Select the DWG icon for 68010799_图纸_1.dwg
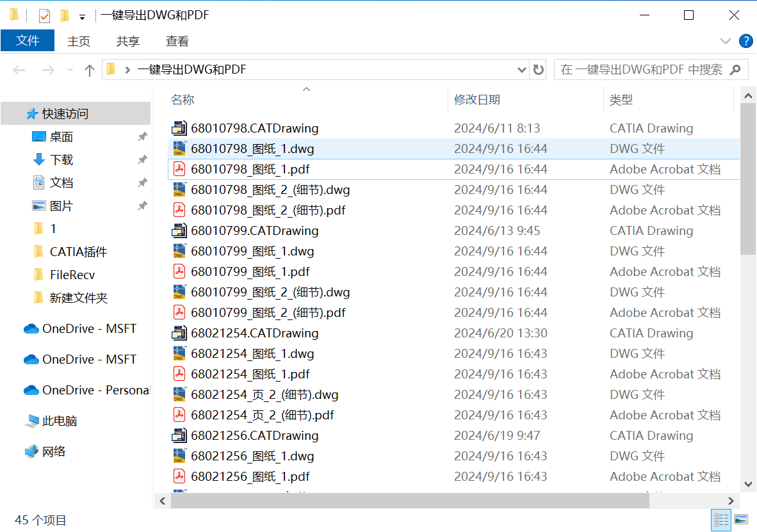Screen dimensions: 757x532 coord(179,251)
